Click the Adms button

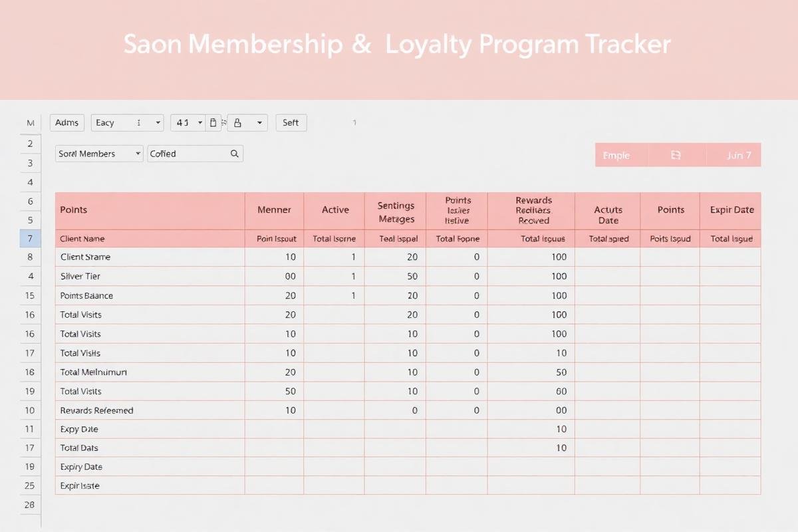tap(67, 122)
